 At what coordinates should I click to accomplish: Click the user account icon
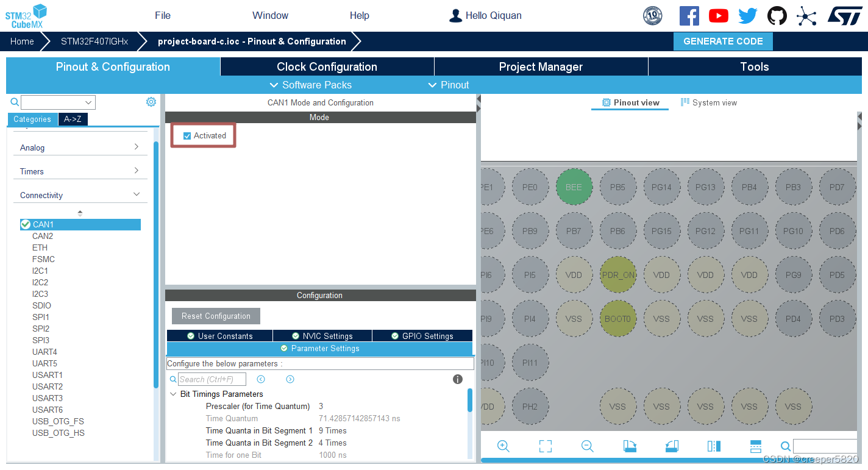455,16
